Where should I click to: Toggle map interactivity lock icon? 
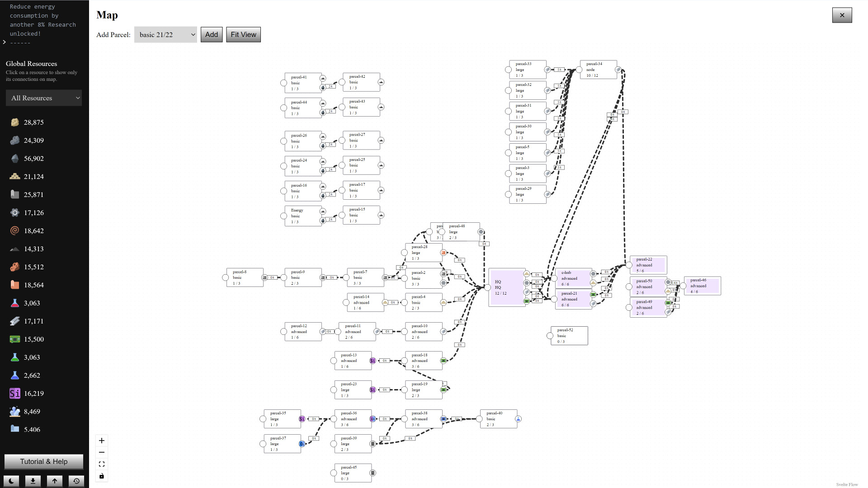pos(102,476)
